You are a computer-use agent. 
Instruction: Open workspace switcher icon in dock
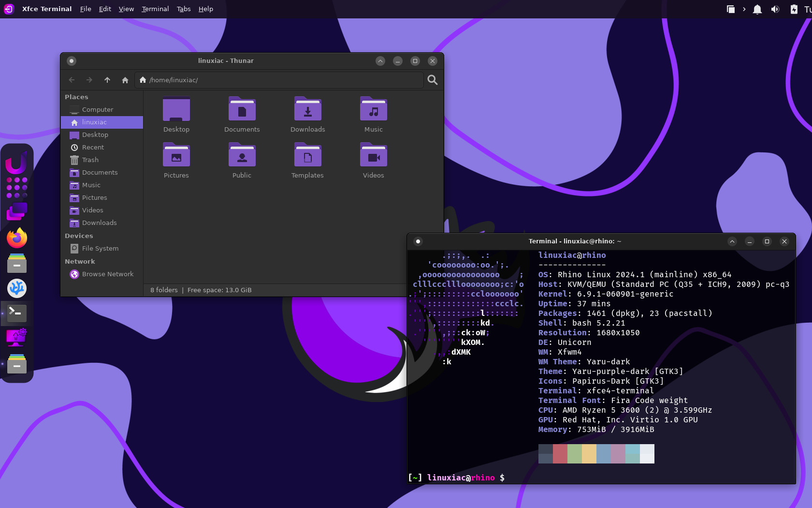pos(17,211)
